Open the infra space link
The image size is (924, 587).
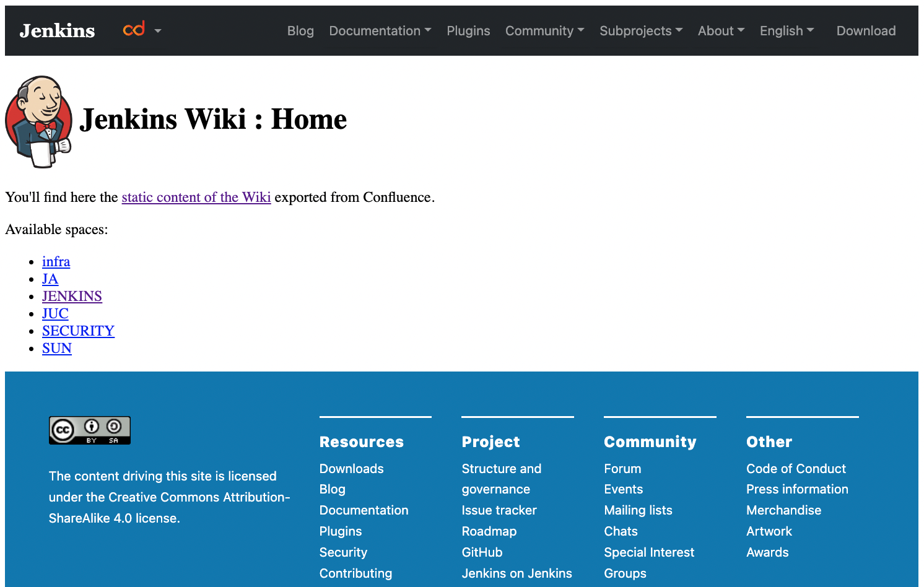[56, 262]
